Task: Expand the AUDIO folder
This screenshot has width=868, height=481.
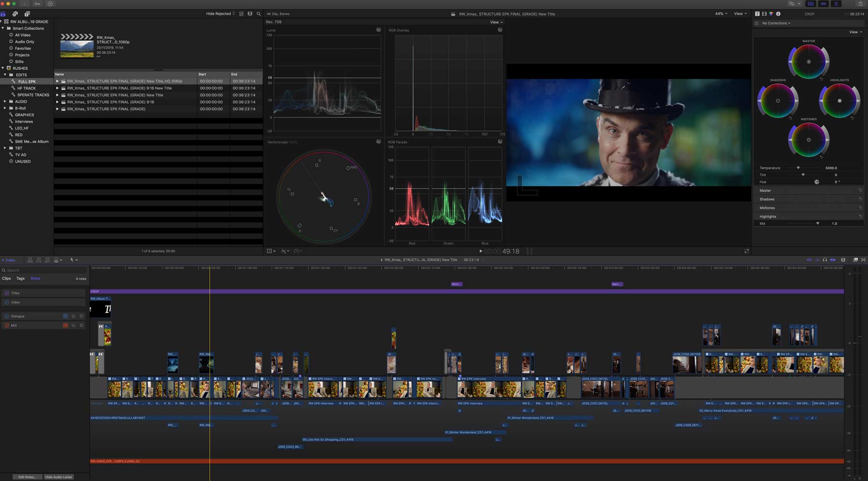Action: pyautogui.click(x=5, y=101)
